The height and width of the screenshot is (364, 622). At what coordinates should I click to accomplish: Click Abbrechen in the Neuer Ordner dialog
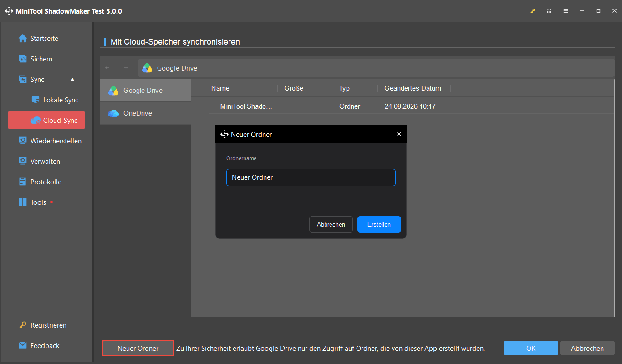[331, 224]
